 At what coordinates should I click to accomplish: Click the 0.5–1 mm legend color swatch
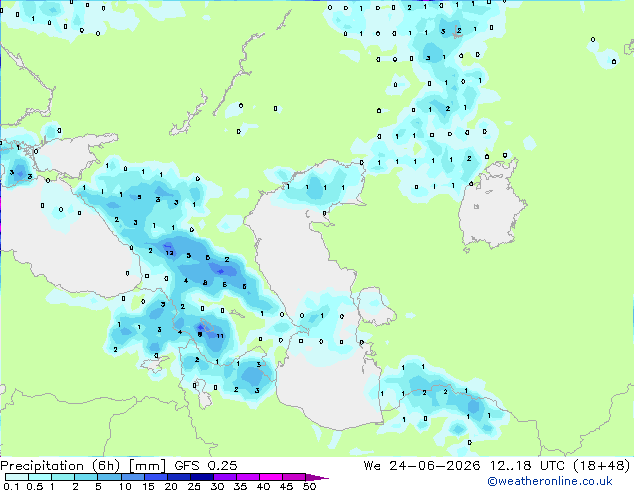pyautogui.click(x=40, y=477)
